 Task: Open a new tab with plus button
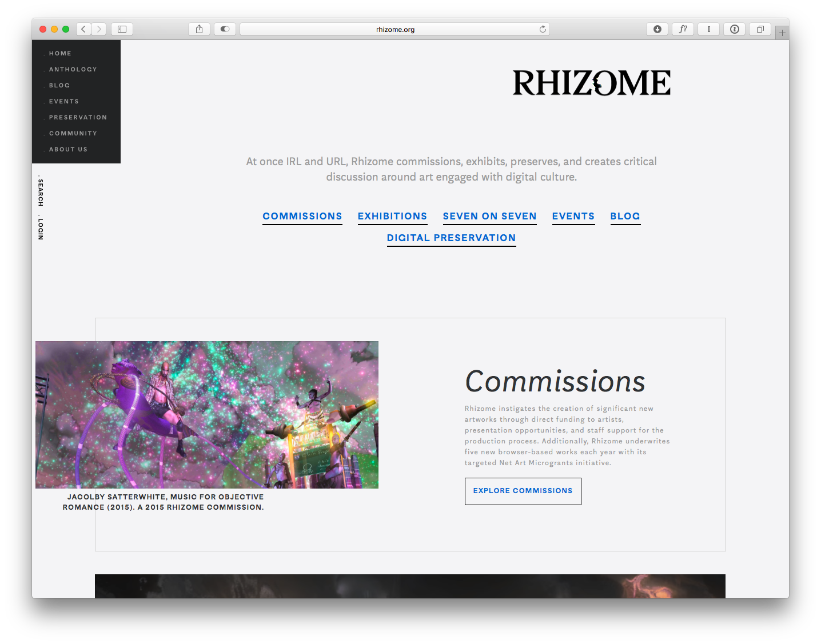click(782, 33)
